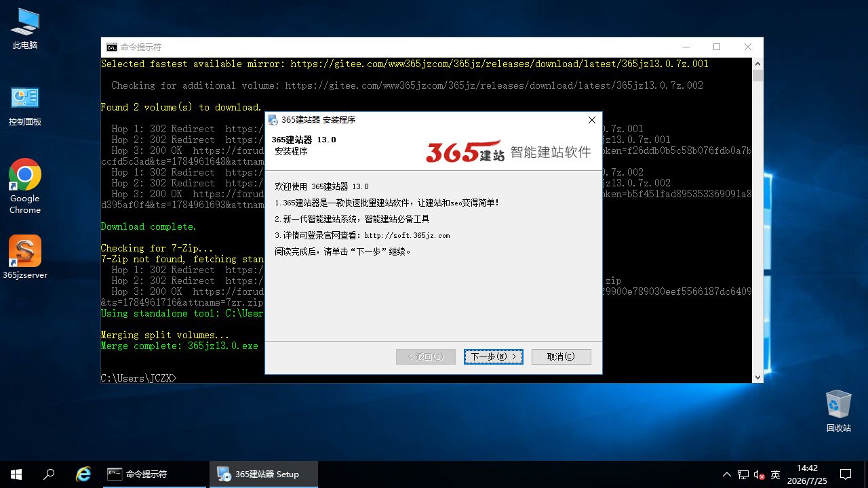Click "Selected fastest available mirror" line

pyautogui.click(x=405, y=64)
